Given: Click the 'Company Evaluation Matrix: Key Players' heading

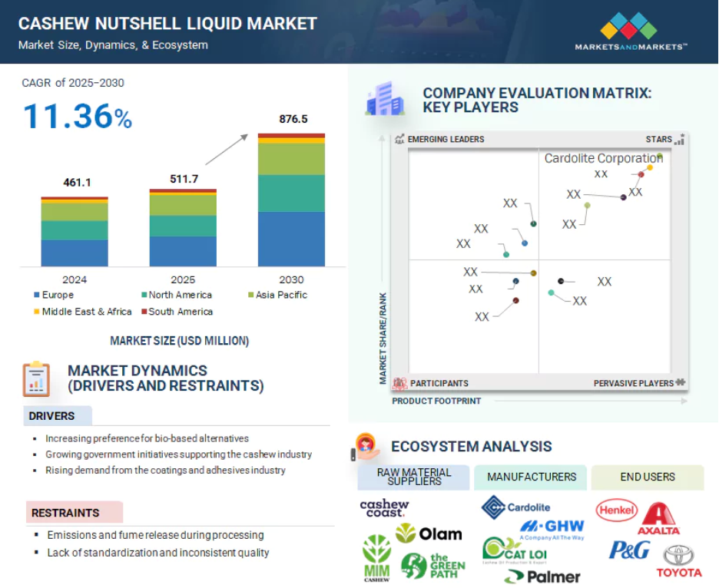Looking at the screenshot, I should [x=537, y=100].
